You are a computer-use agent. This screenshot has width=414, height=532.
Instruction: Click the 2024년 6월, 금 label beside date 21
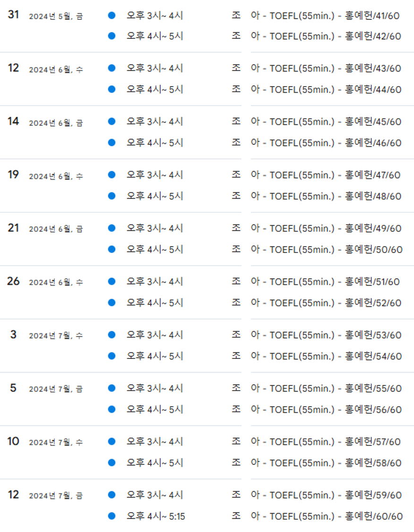pyautogui.click(x=56, y=229)
